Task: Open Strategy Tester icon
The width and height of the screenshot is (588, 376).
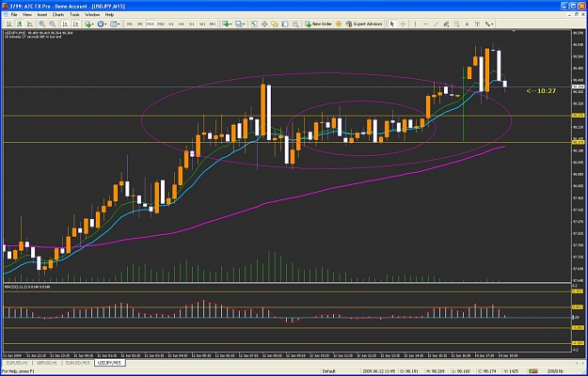Action: coord(295,23)
